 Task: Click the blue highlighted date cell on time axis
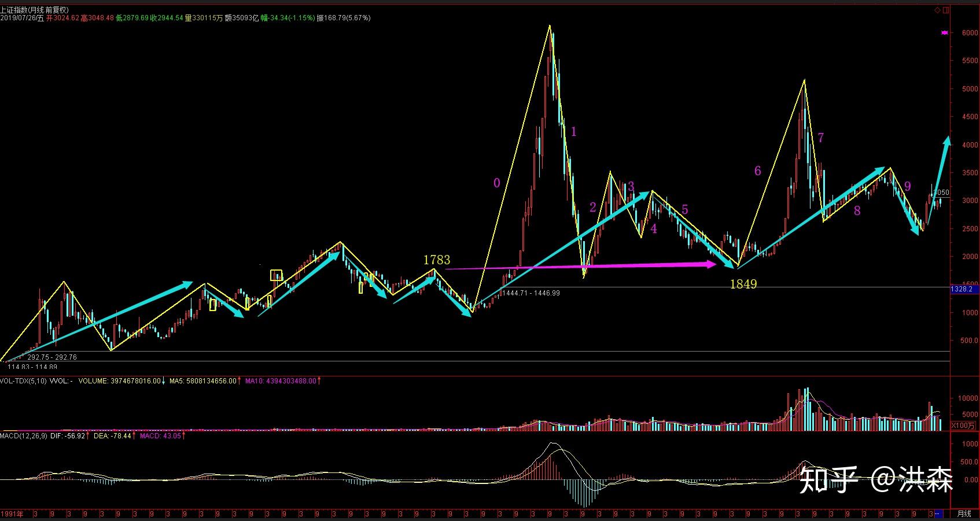coord(939,513)
